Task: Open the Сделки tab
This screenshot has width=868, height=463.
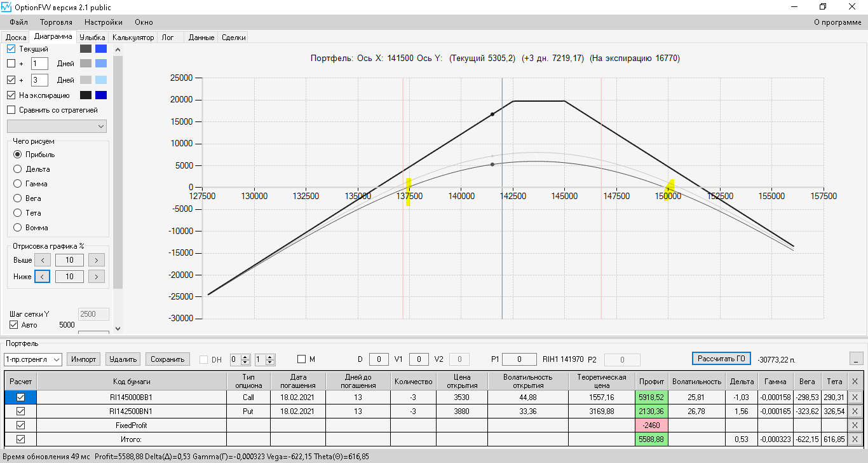Action: point(233,38)
